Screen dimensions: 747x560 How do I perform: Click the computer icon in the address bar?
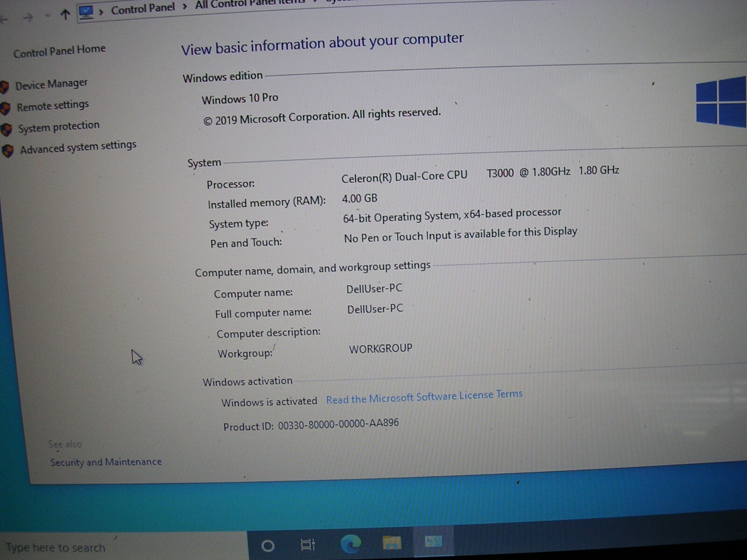point(86,13)
